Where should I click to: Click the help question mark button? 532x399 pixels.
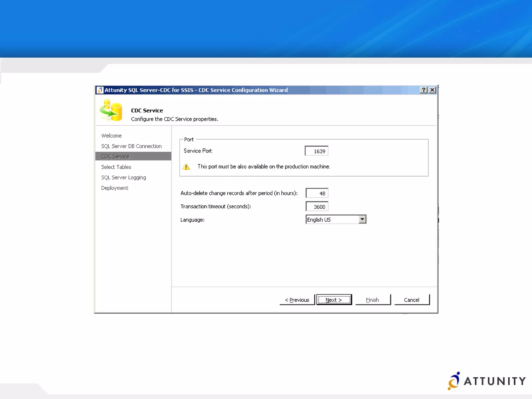click(423, 90)
